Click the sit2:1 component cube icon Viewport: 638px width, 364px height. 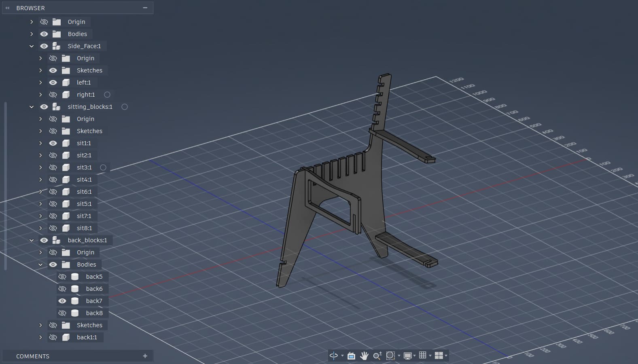(66, 155)
